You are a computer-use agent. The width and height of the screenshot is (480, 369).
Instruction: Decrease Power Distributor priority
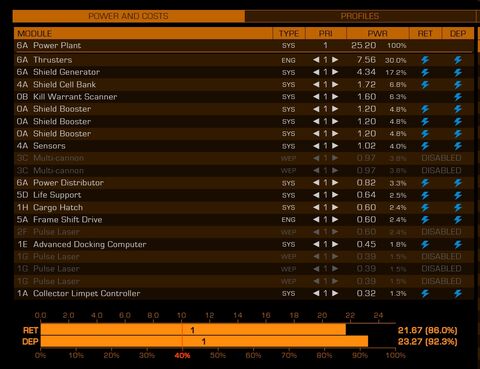tap(316, 183)
